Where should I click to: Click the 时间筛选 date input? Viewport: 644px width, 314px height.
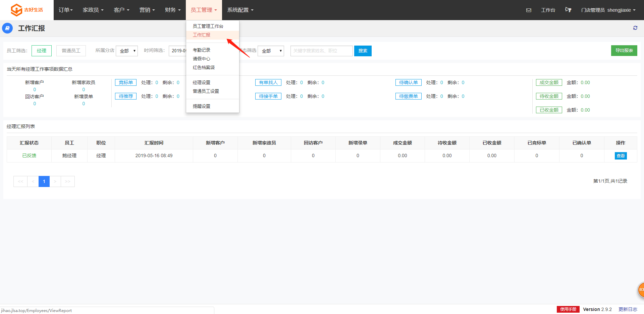click(177, 51)
